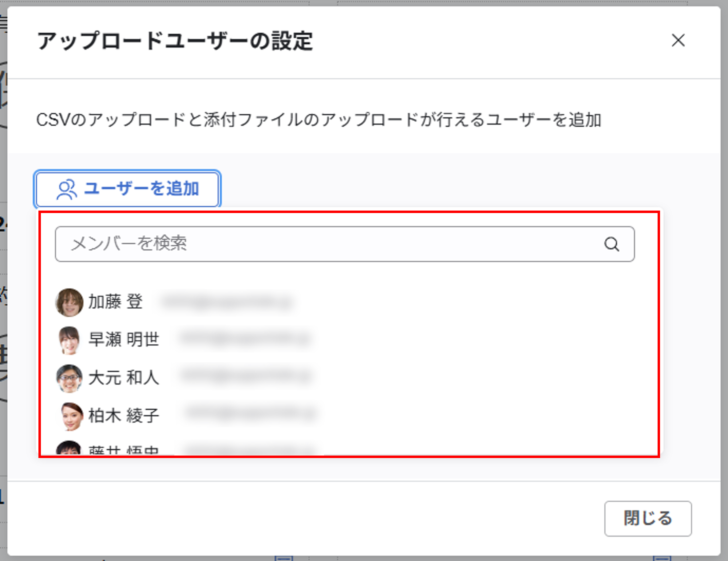Click 柏木 綾子's avatar photo
The width and height of the screenshot is (728, 561).
coord(71,416)
